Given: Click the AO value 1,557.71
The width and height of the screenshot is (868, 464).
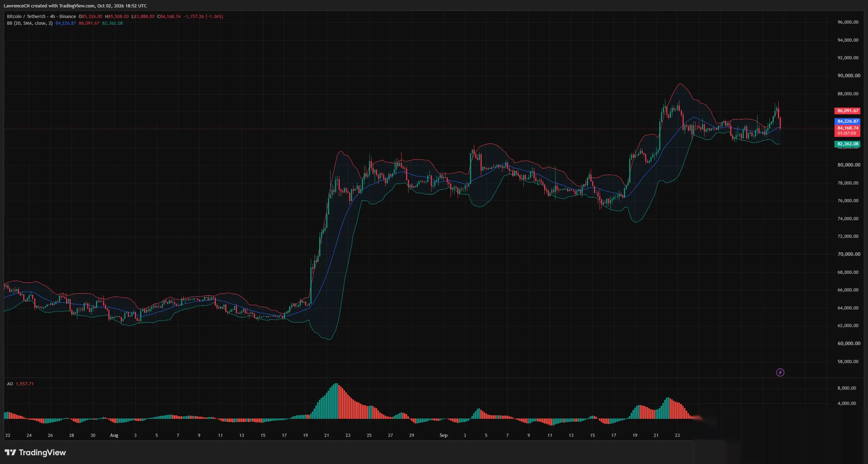Looking at the screenshot, I should pyautogui.click(x=25, y=384).
